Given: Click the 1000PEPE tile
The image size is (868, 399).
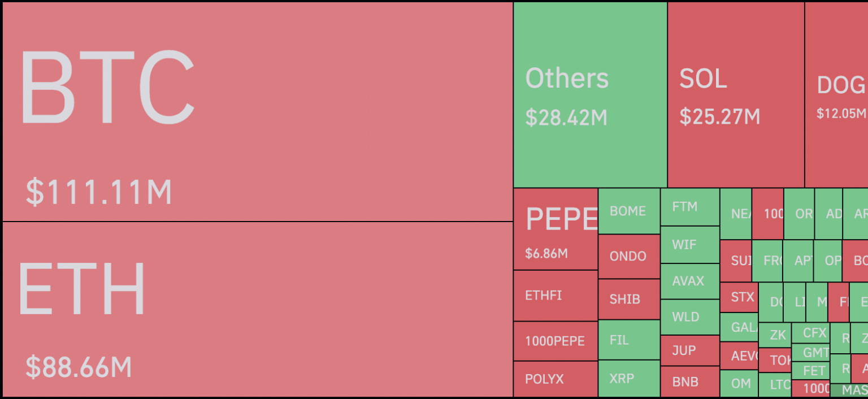Looking at the screenshot, I should coord(555,341).
